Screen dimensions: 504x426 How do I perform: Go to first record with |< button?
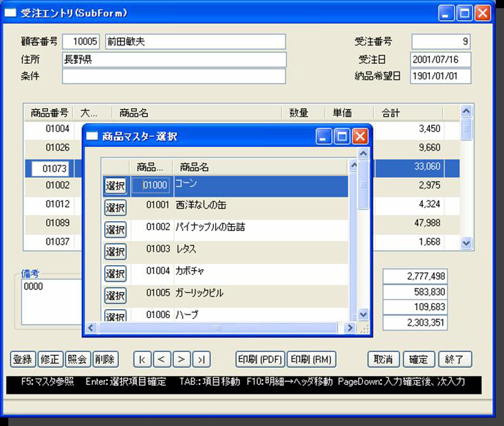click(x=142, y=359)
